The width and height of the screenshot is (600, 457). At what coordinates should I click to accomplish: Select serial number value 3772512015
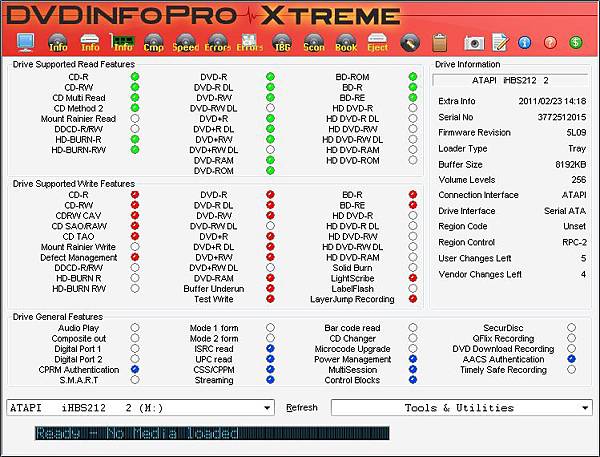[x=562, y=117]
